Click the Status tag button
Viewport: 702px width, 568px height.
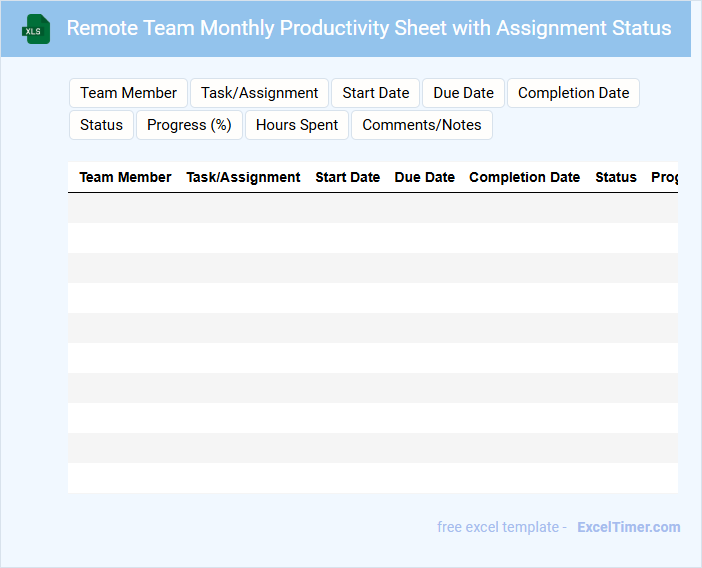101,125
